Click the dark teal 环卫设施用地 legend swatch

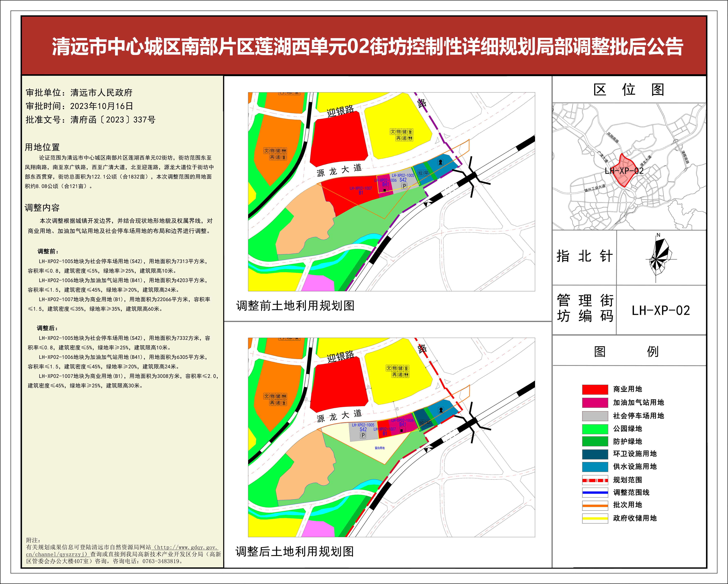click(x=595, y=454)
